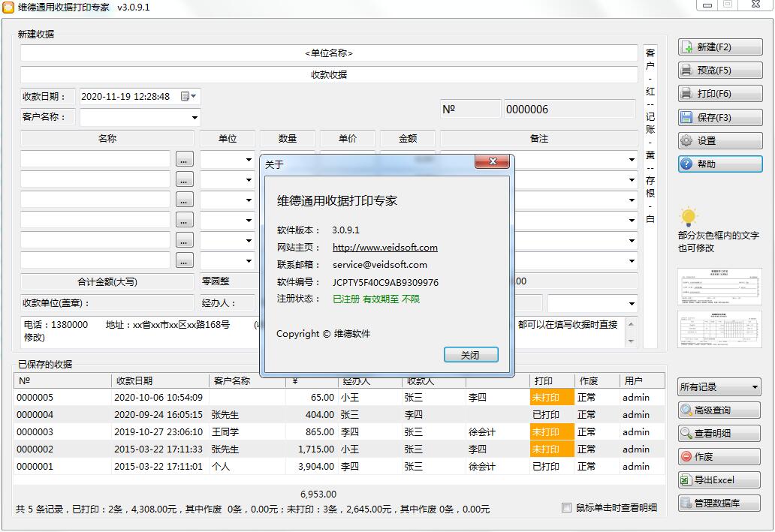Open 管理数据库 database management
Screen dimensions: 775x532
click(719, 503)
